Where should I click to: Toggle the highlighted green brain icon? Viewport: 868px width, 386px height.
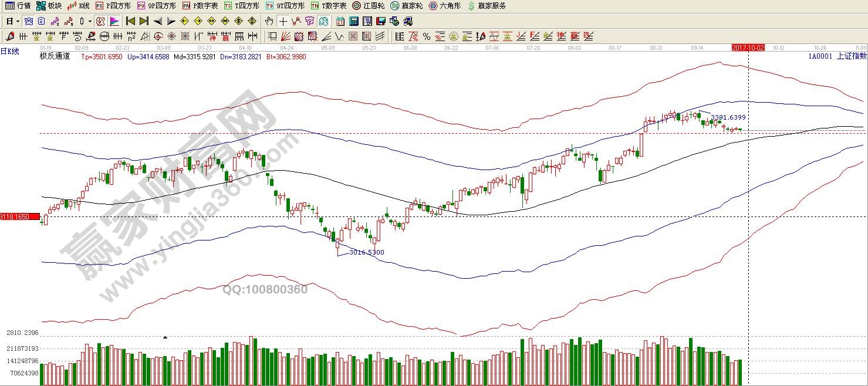(323, 22)
